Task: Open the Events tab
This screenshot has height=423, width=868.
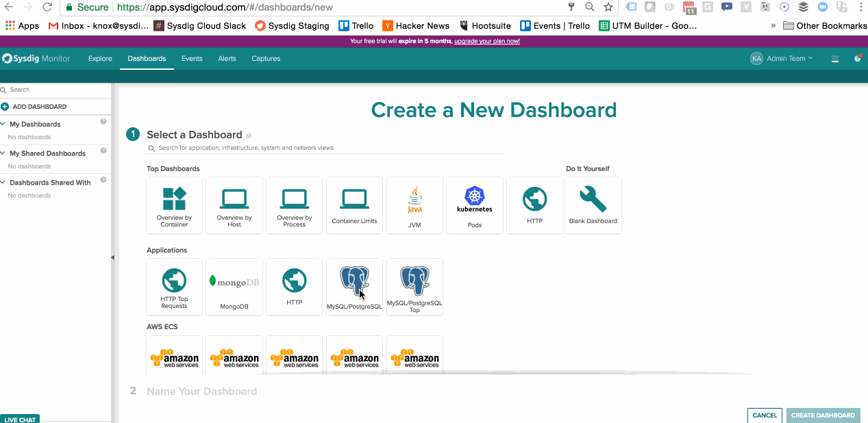Action: pos(192,58)
